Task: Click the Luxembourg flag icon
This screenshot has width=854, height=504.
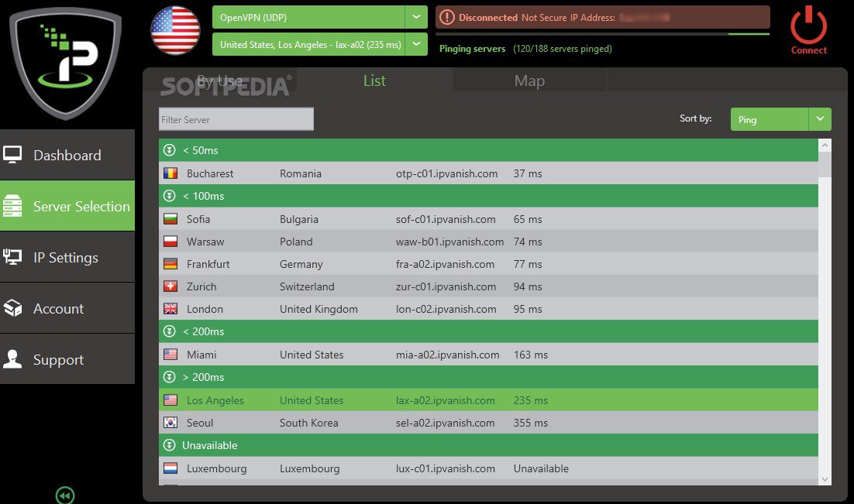Action: (170, 468)
